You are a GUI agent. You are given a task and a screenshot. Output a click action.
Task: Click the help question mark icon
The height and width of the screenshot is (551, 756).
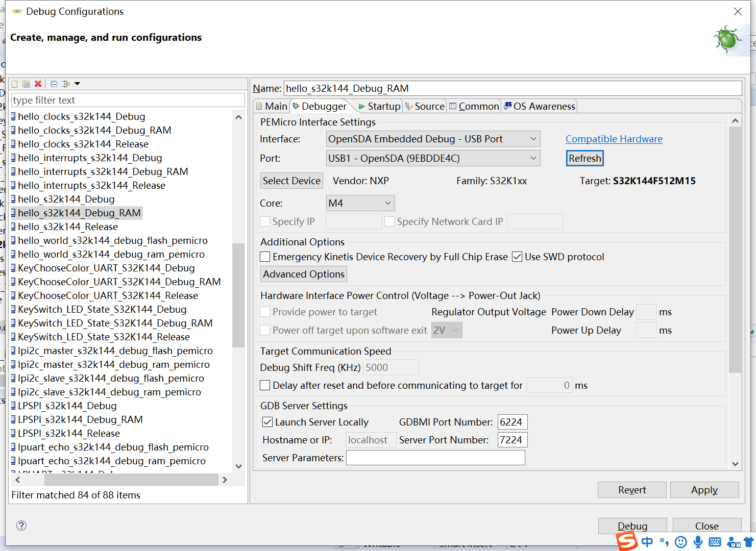click(21, 525)
